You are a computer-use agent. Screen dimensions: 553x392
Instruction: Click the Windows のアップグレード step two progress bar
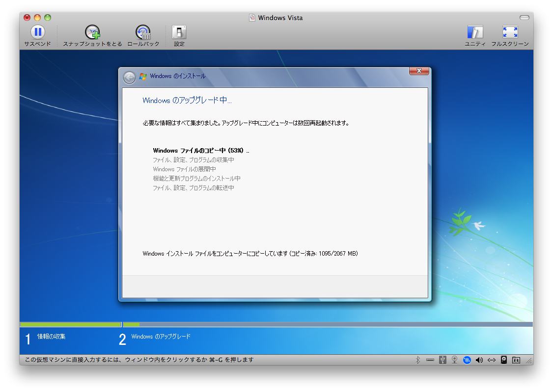(328, 324)
